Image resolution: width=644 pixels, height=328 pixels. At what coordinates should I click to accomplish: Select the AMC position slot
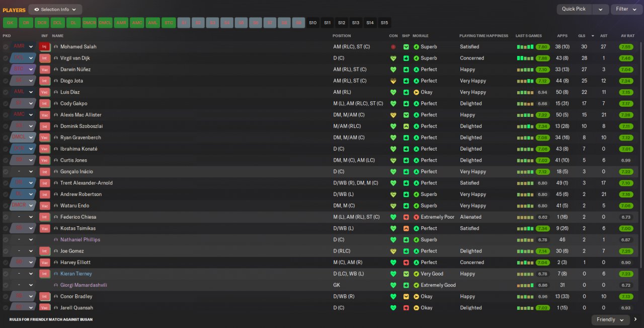tap(137, 23)
